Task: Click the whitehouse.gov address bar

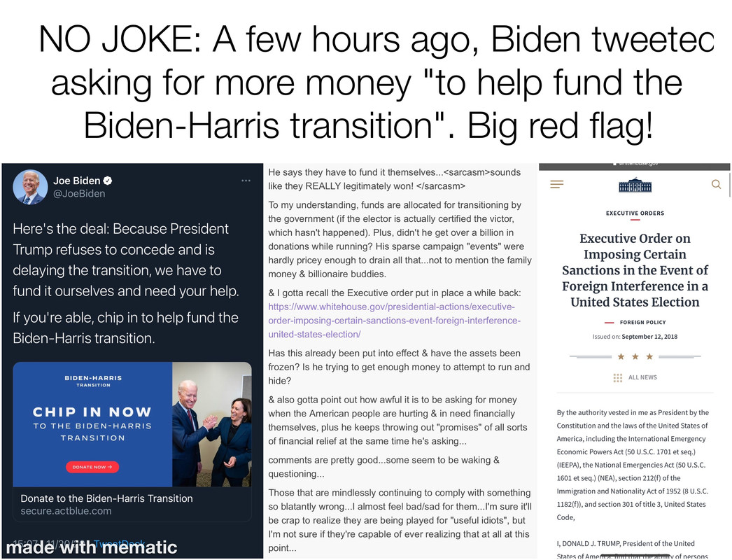Action: click(x=635, y=164)
